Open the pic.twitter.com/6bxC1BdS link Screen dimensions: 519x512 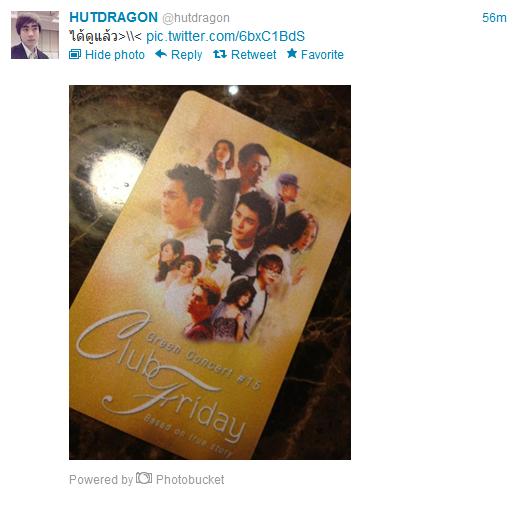click(225, 36)
